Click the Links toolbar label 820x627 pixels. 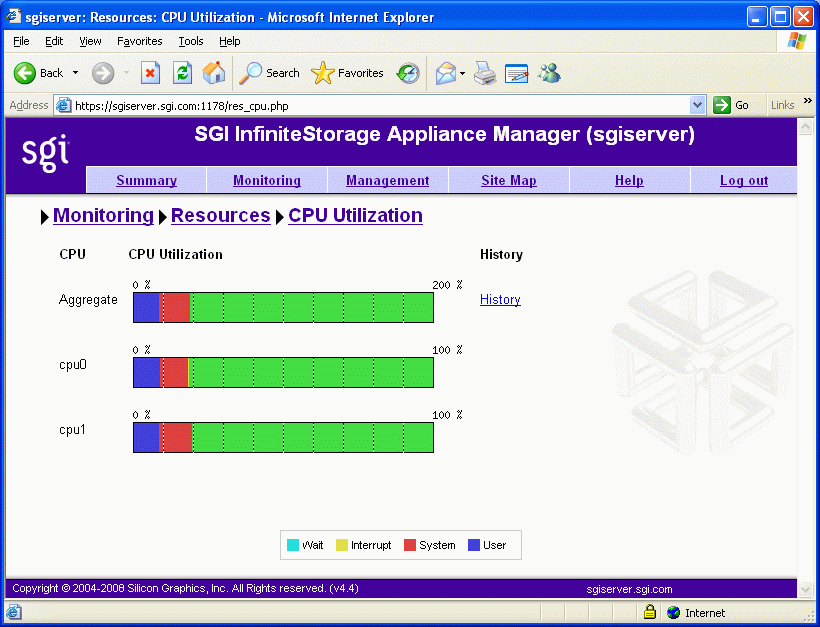(x=782, y=105)
